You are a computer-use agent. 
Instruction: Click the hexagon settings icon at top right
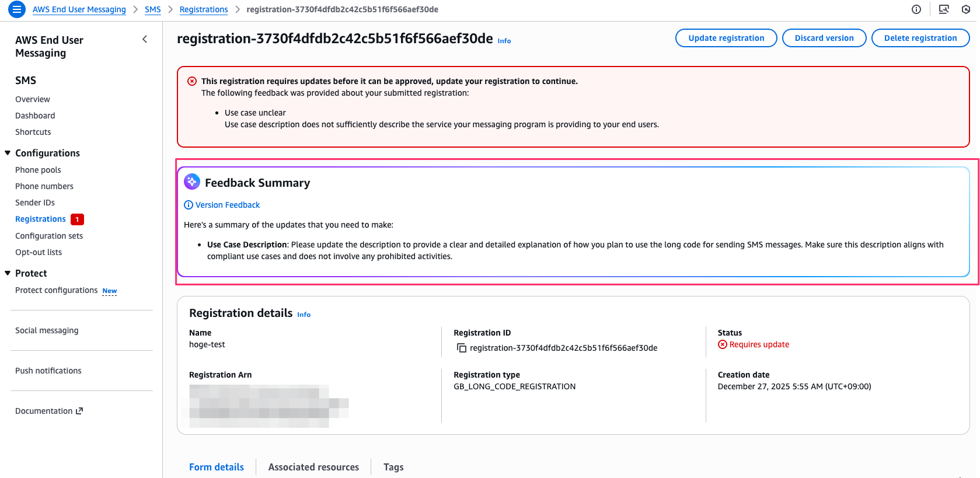(966, 9)
